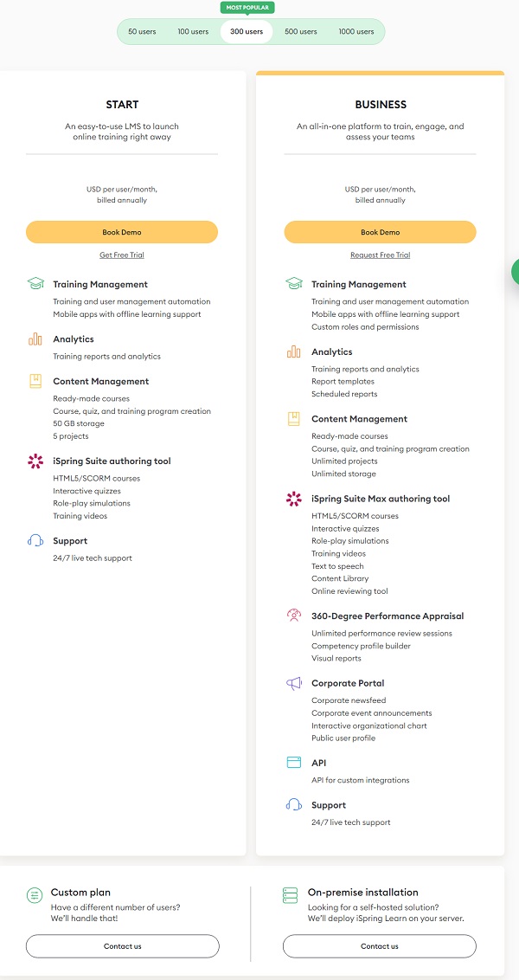The width and height of the screenshot is (519, 980).
Task: Select the 100 users pricing option
Action: pos(193,32)
